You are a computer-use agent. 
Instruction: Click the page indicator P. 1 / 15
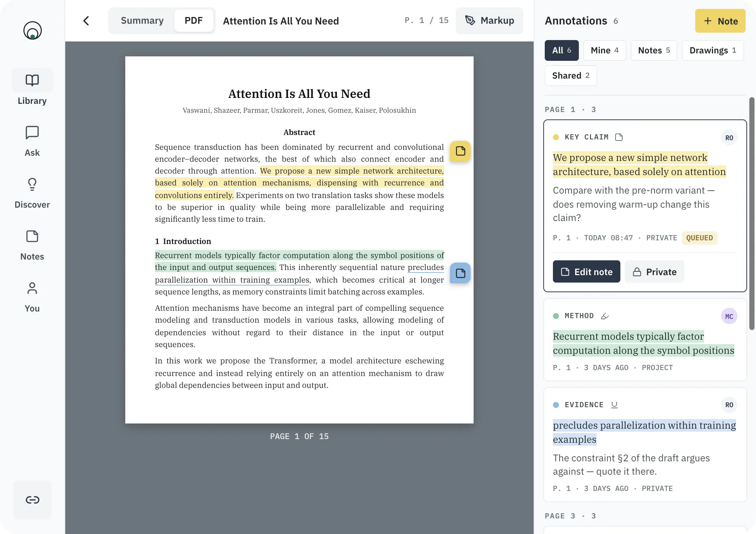point(427,21)
